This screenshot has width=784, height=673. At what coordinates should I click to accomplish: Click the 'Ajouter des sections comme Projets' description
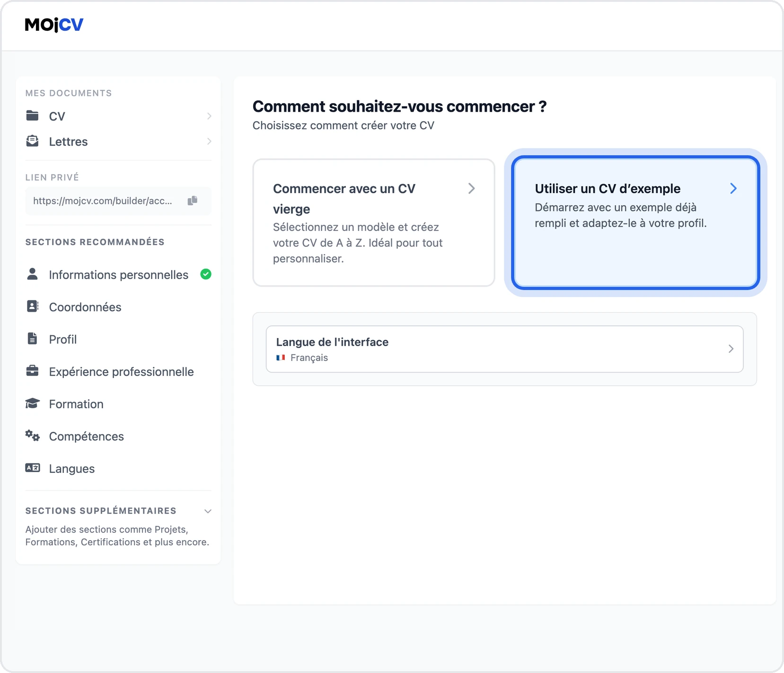click(117, 536)
